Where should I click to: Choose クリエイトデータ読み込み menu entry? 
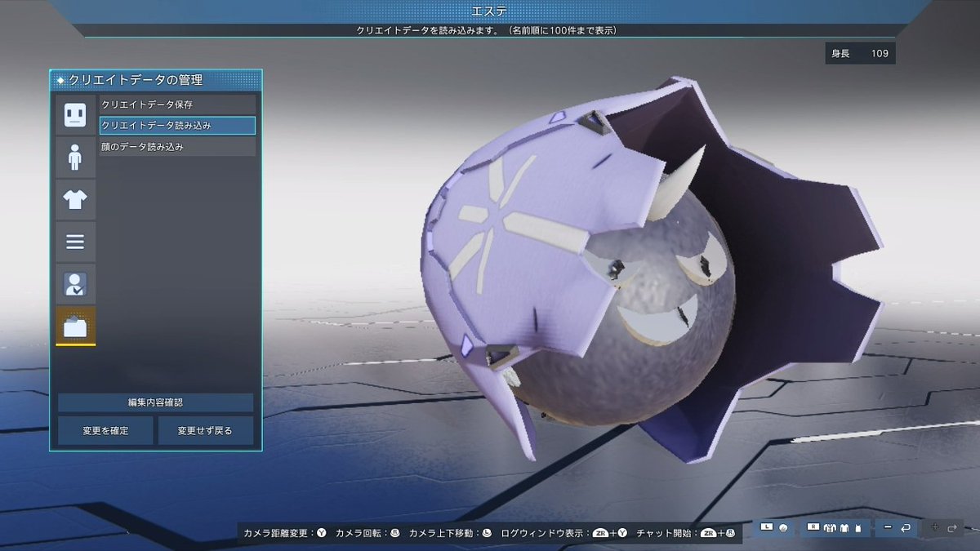tap(177, 126)
